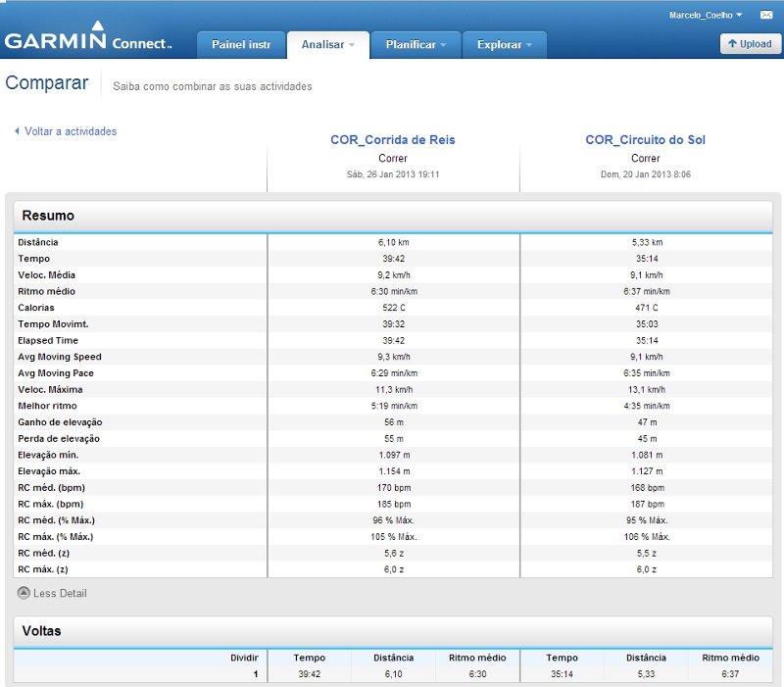Go back via Voltar a actividades link
Image resolution: width=784 pixels, height=687 pixels.
tap(71, 131)
